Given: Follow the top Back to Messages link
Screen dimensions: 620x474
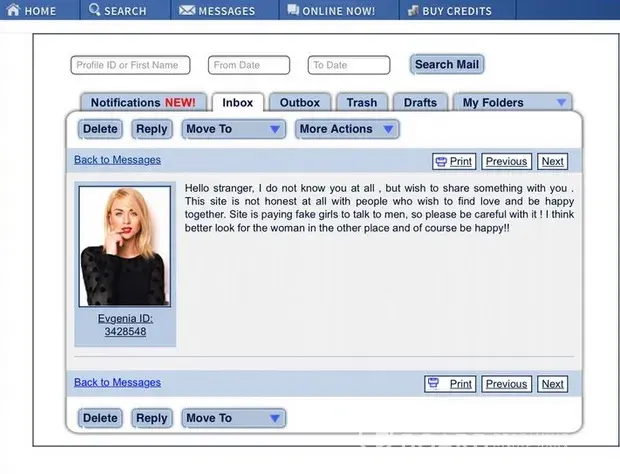Looking at the screenshot, I should point(117,160).
